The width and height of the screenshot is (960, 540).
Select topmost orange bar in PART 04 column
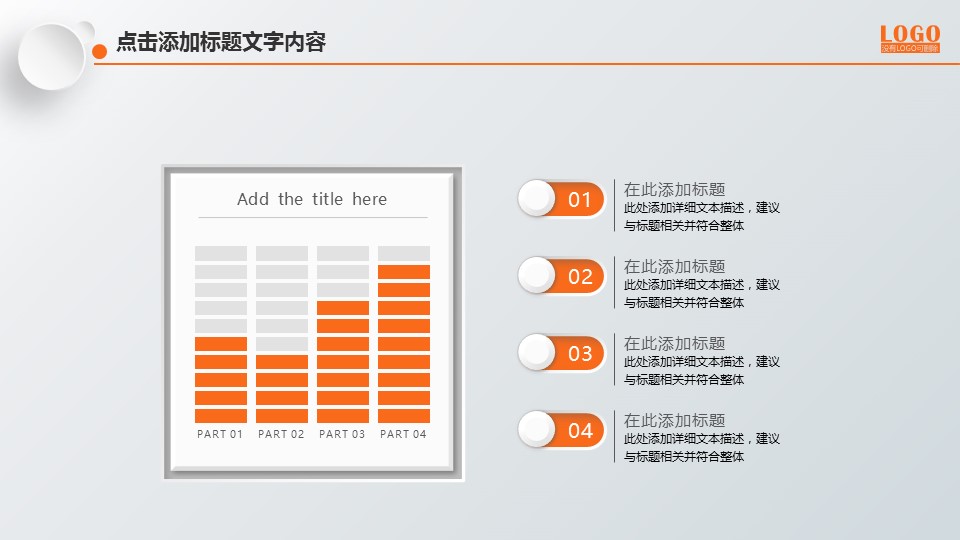404,272
